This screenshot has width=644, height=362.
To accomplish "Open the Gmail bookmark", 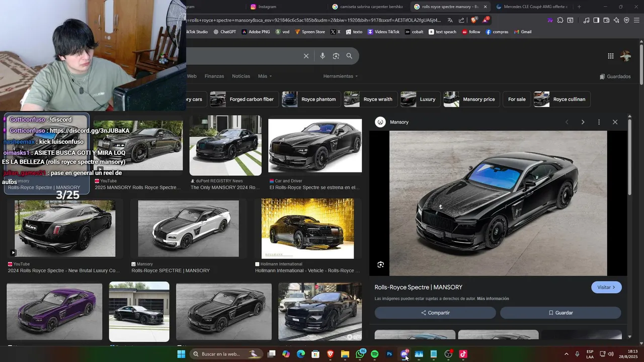I will click(x=523, y=32).
